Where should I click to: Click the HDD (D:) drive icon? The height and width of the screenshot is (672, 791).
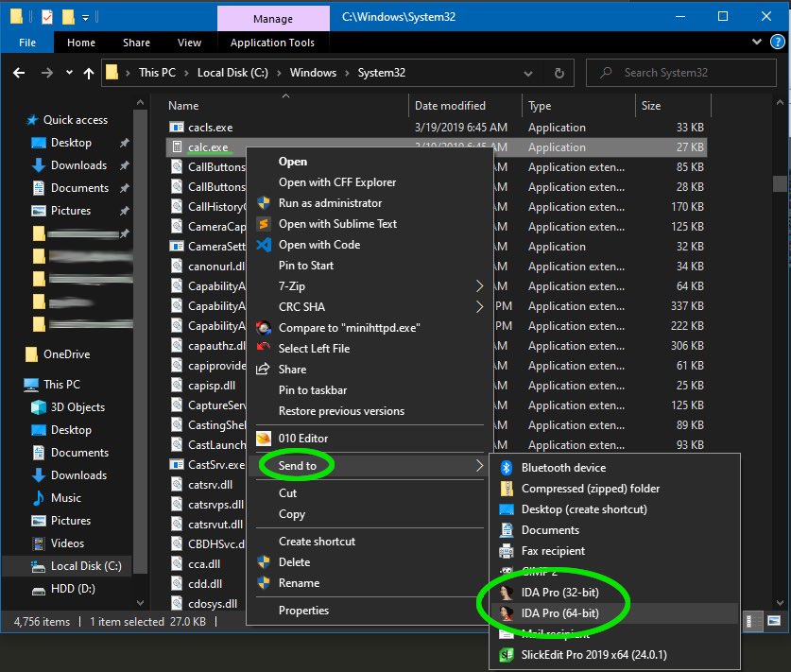click(39, 591)
